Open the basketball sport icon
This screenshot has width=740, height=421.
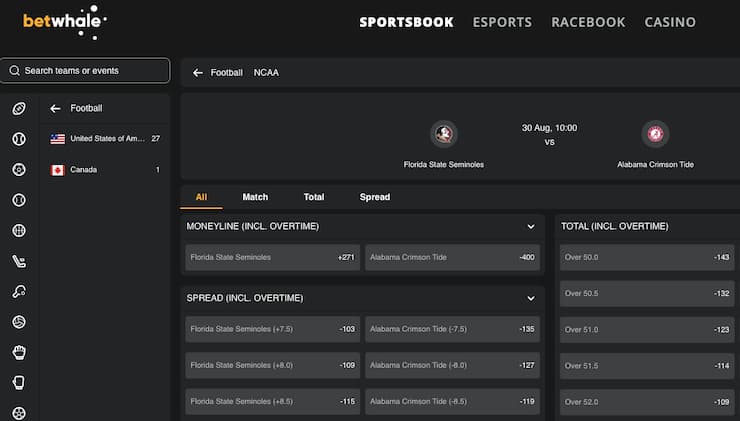tap(19, 230)
